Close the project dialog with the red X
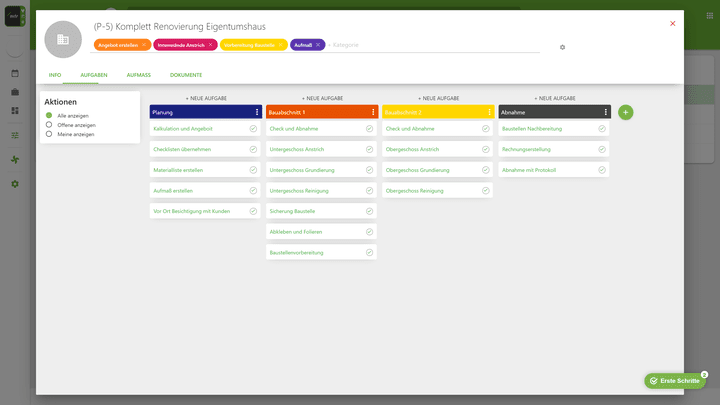The height and width of the screenshot is (405, 720). pos(673,23)
